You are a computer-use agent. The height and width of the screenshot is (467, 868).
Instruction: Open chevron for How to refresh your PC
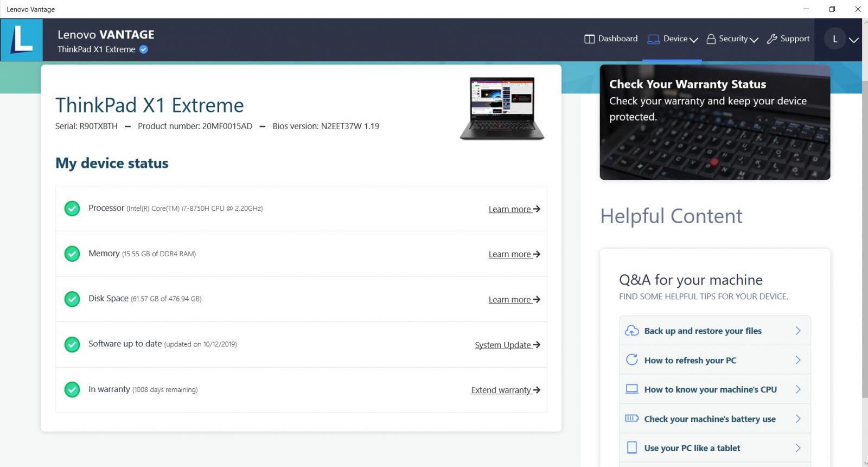[x=798, y=360]
